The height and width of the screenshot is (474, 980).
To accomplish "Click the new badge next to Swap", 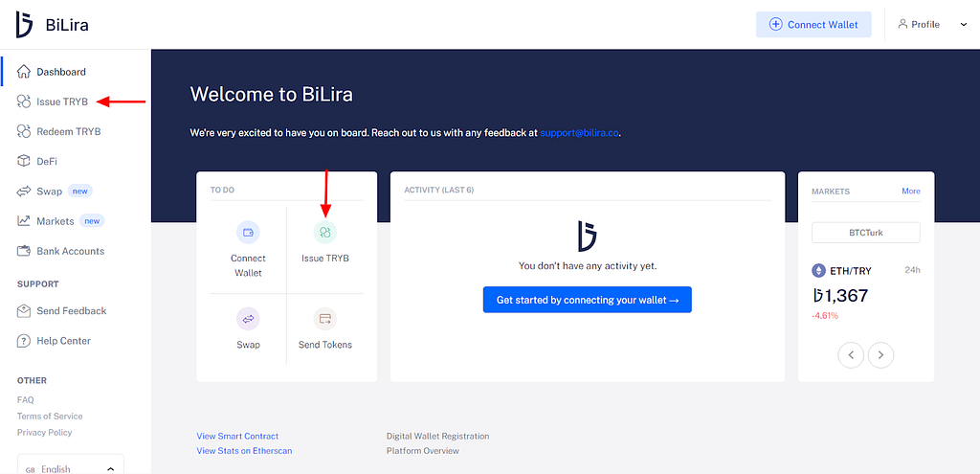I will click(80, 191).
